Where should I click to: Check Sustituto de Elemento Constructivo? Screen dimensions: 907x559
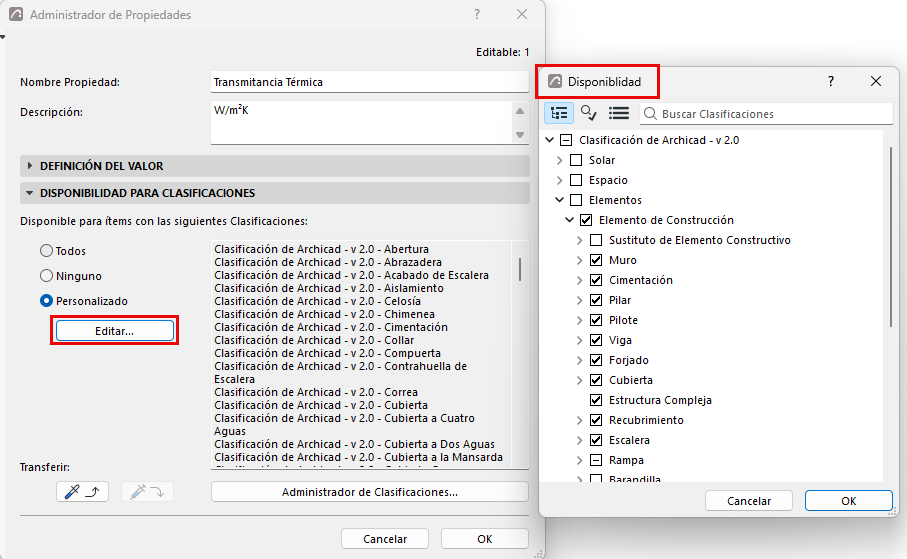coord(596,240)
